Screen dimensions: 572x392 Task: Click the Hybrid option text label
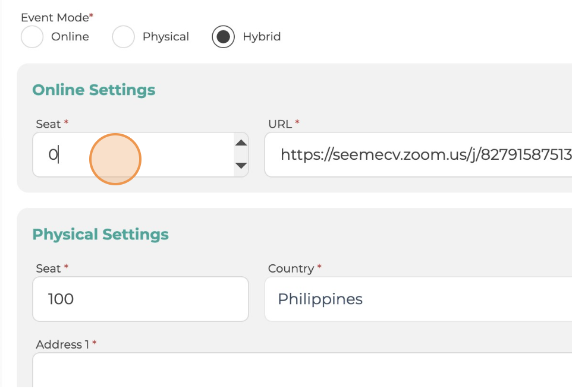tap(262, 37)
